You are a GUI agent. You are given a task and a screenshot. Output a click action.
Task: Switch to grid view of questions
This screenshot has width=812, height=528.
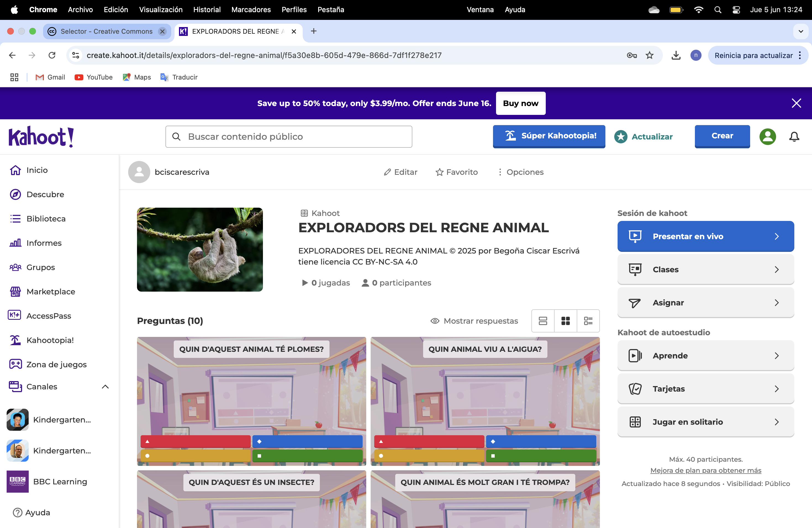coord(565,321)
